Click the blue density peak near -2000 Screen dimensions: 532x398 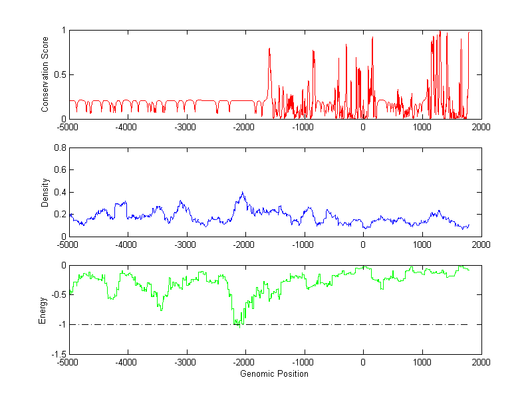coord(243,193)
